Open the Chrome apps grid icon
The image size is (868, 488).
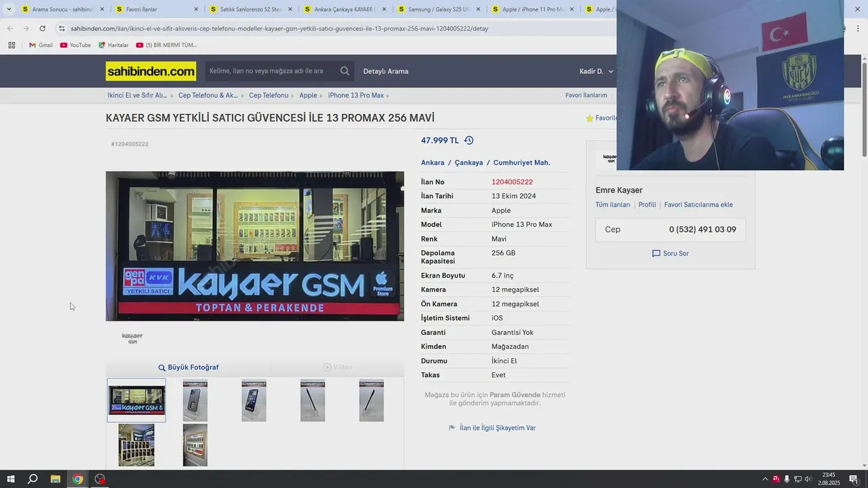point(12,45)
